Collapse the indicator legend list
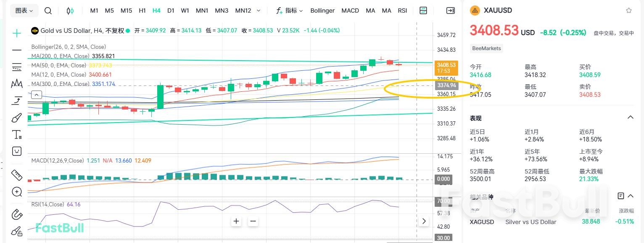 37,94
